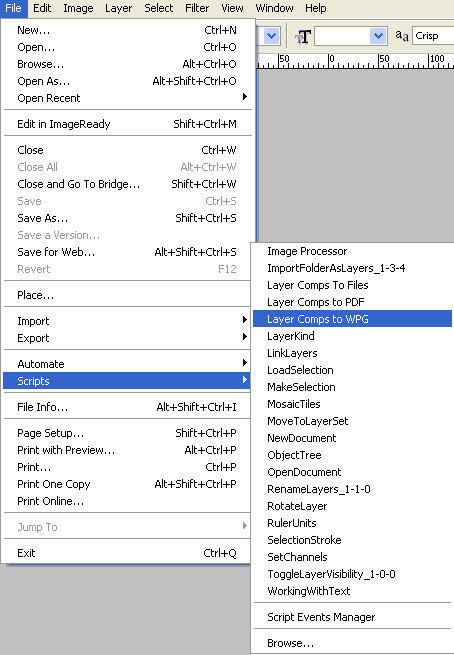Expand the Export submenu
Screen dimensions: 454x655
(x=127, y=338)
